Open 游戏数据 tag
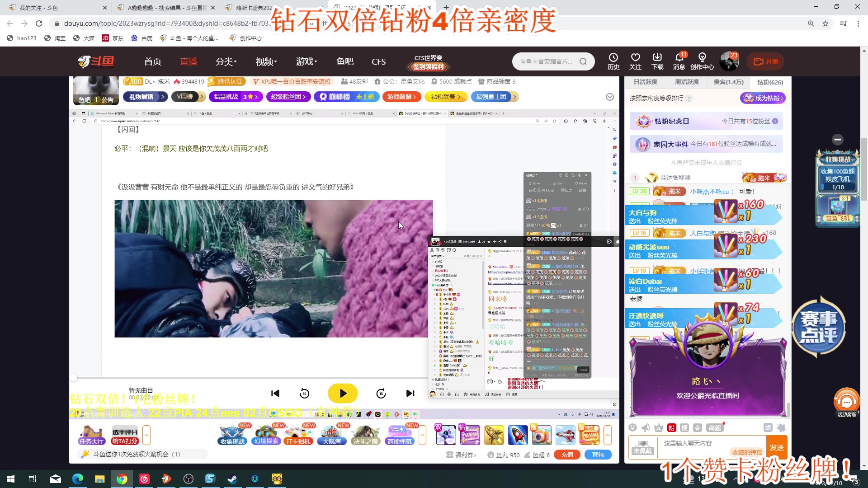Viewport: 868px width, 488px height. [401, 96]
